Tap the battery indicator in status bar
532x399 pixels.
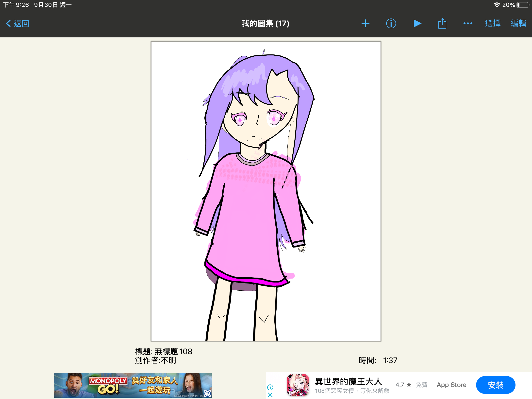coord(523,5)
